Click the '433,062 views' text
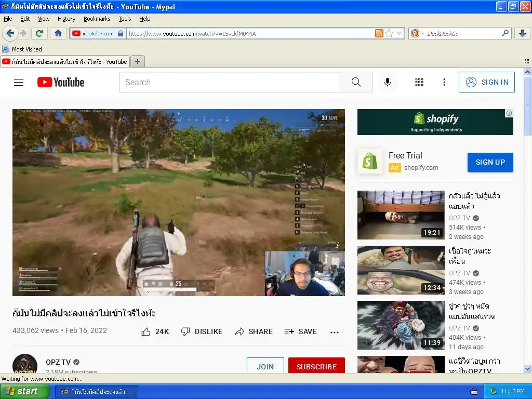This screenshot has width=532, height=399. 36,330
